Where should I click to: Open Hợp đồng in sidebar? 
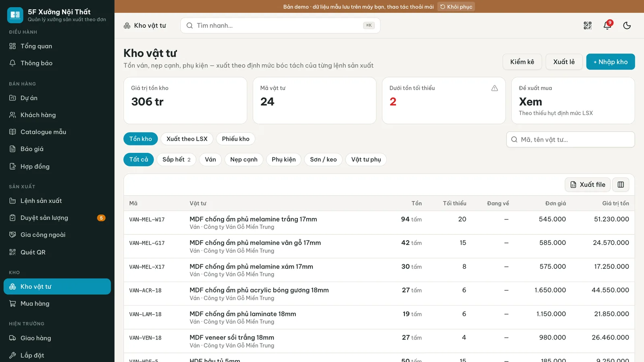[57, 167]
